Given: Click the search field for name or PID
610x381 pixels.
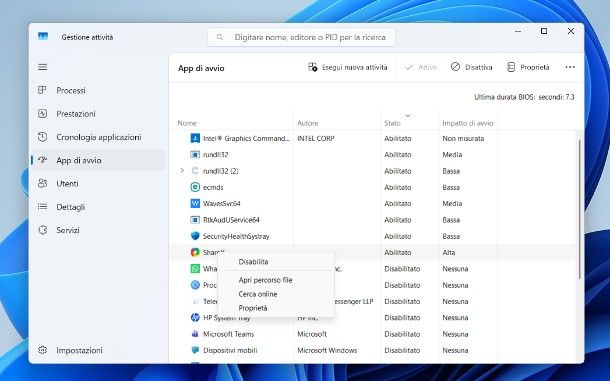Looking at the screenshot, I should click(x=301, y=37).
